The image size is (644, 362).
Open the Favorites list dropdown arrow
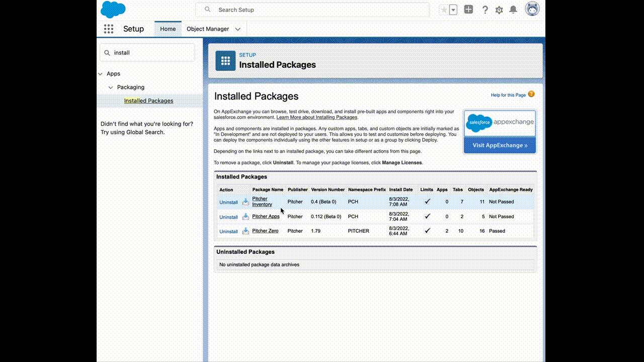pos(453,10)
